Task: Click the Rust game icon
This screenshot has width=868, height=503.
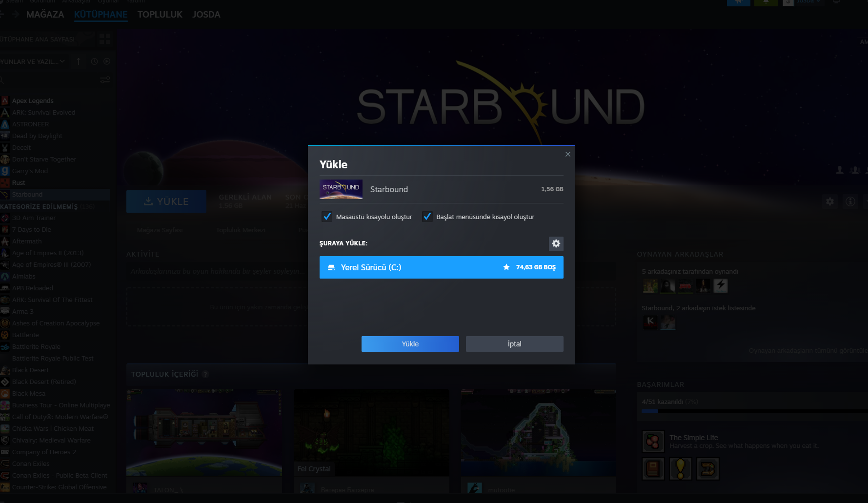Action: point(5,182)
